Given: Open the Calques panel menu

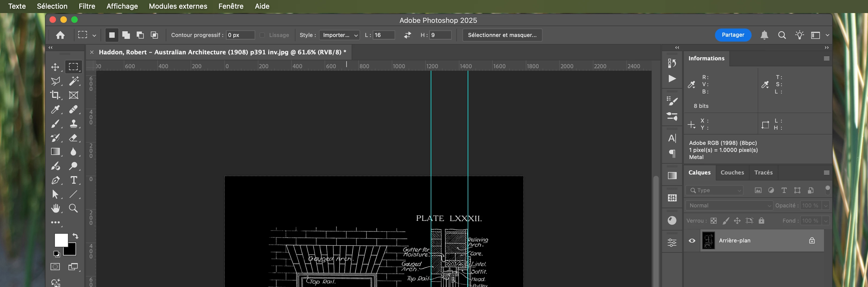Looking at the screenshot, I should tap(826, 173).
